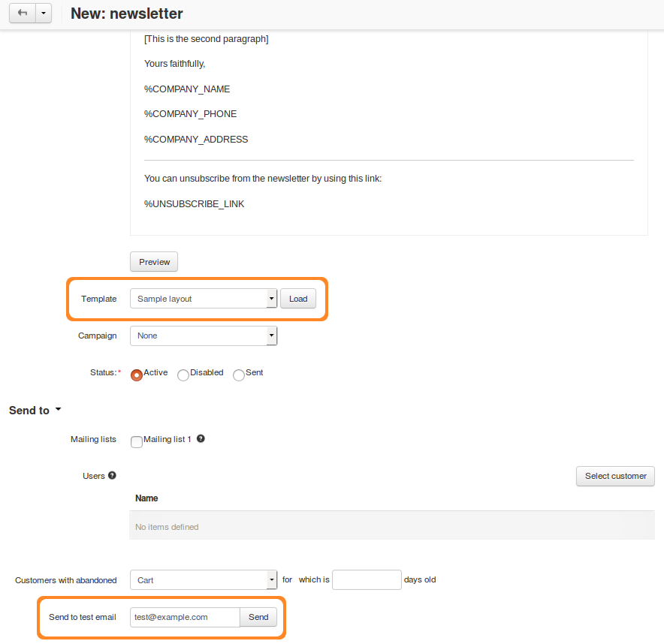The width and height of the screenshot is (664, 644).
Task: Click the %COMPANY_ADDRESS placeholder text
Action: (x=196, y=140)
